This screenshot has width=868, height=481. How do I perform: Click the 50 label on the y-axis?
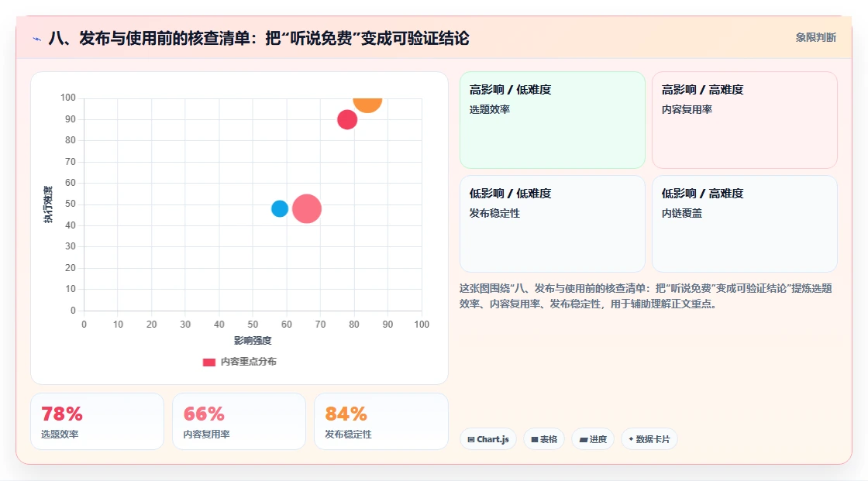(71, 204)
